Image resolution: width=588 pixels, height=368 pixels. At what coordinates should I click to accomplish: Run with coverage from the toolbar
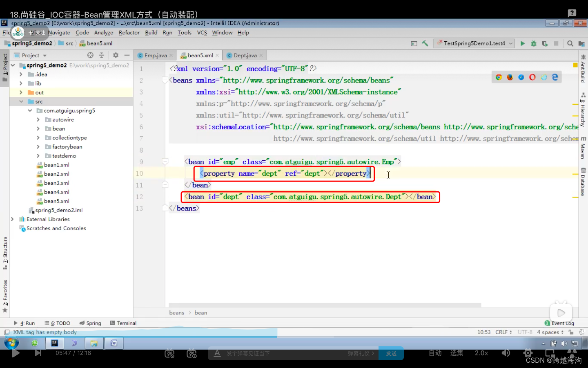(x=545, y=43)
